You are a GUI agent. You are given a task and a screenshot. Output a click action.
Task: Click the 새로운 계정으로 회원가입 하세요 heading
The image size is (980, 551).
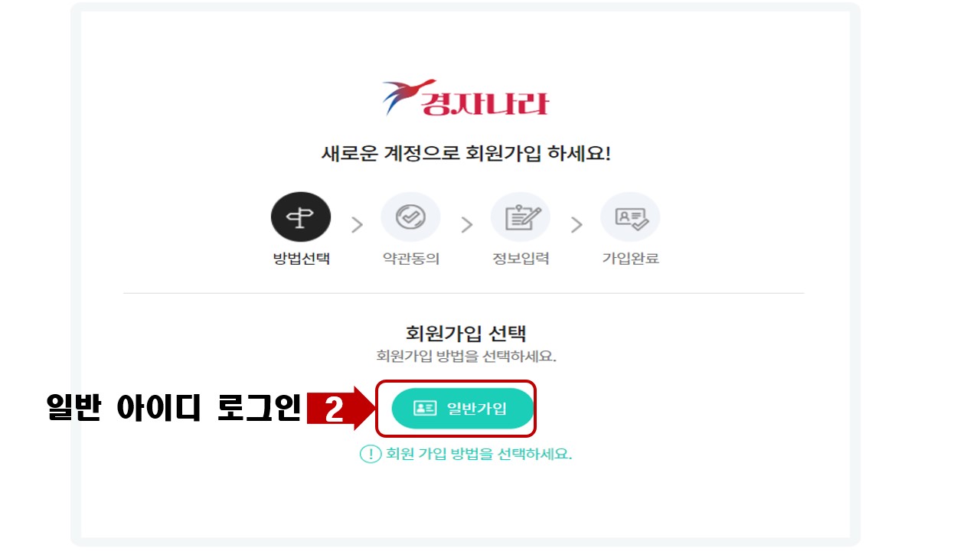[x=465, y=153]
